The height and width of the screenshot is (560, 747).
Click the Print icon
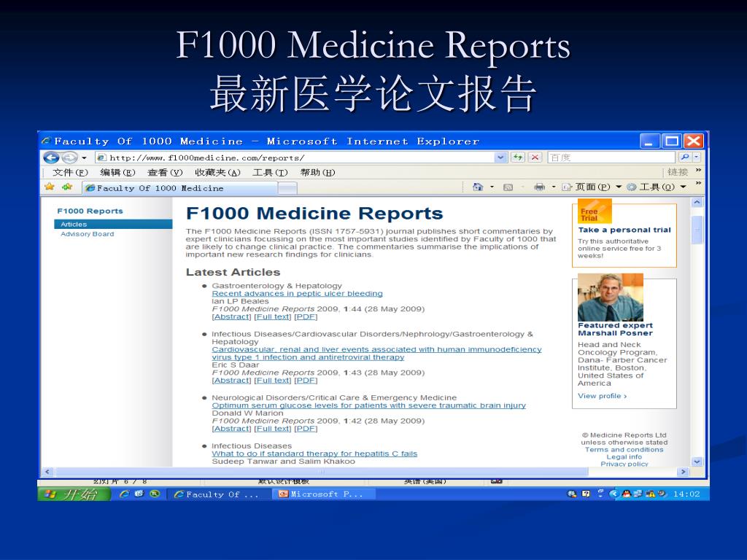pyautogui.click(x=539, y=187)
